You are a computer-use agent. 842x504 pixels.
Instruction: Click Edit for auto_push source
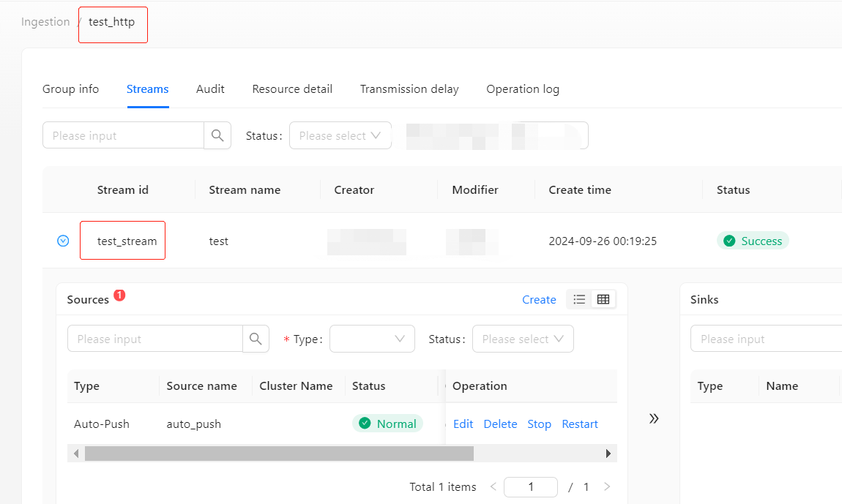click(463, 424)
